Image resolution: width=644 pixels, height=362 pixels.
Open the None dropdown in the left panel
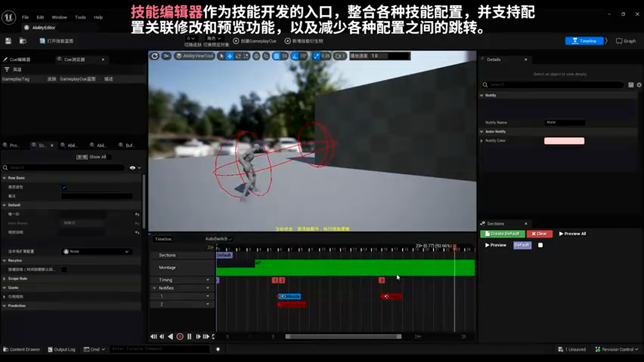click(x=96, y=251)
